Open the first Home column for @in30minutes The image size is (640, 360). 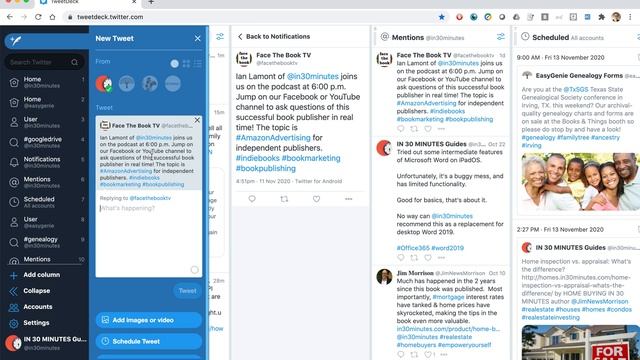(x=44, y=82)
